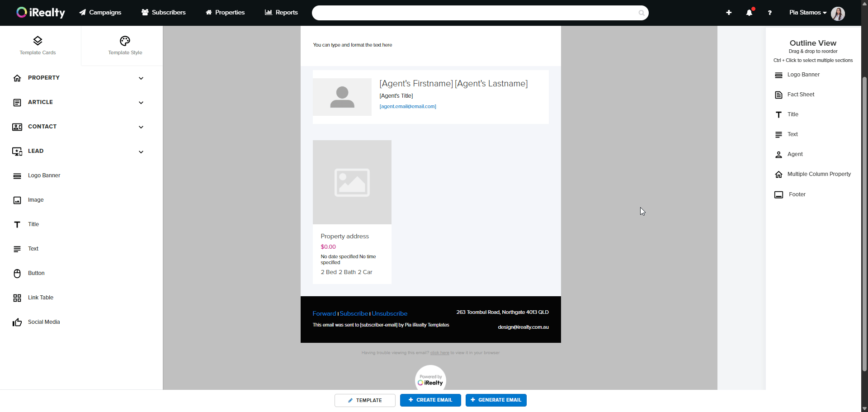
Task: Click the Unsubscribe link in footer
Action: coord(389,313)
